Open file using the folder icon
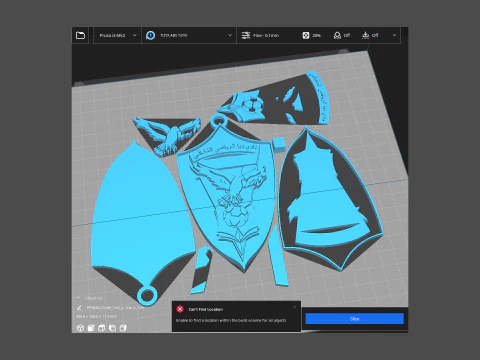 (80, 35)
